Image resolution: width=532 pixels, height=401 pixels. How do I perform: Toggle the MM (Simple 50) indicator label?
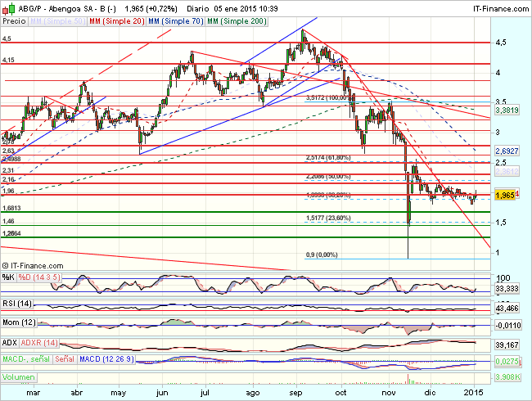pyautogui.click(x=57, y=21)
